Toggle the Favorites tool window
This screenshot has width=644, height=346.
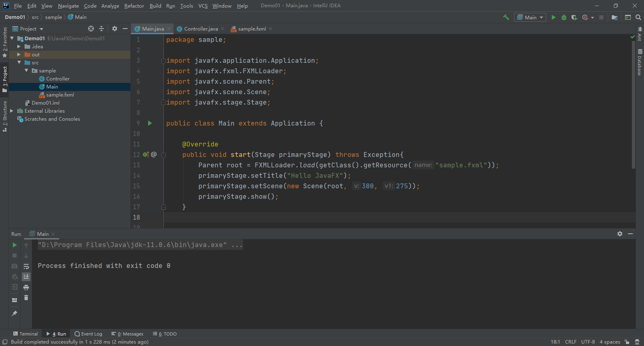point(4,42)
